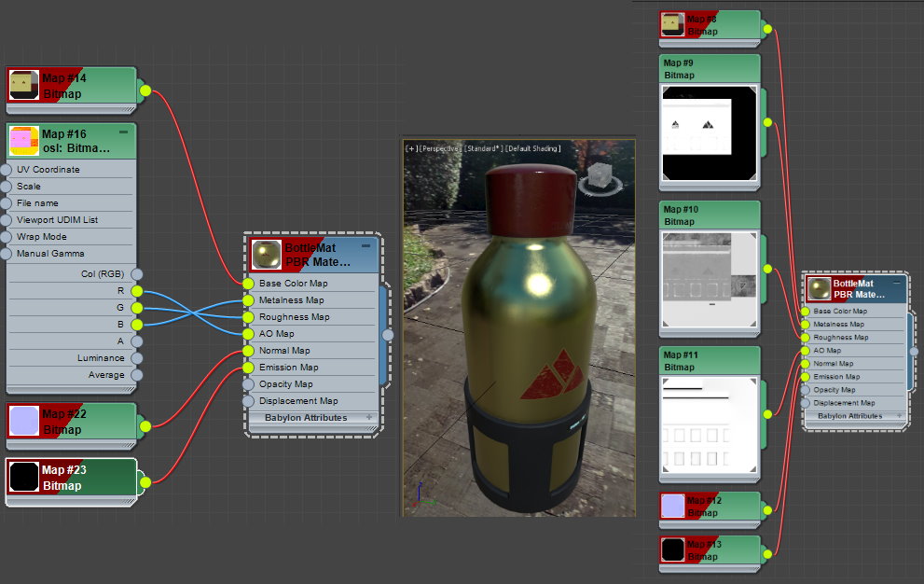Click the Map #10 large bitmap preview
924x584 pixels.
point(710,280)
